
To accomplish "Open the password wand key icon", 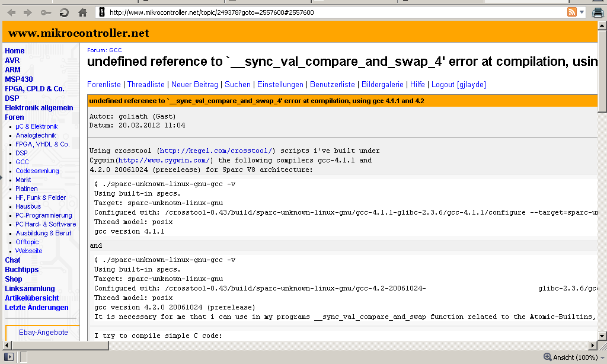I will coord(46,13).
